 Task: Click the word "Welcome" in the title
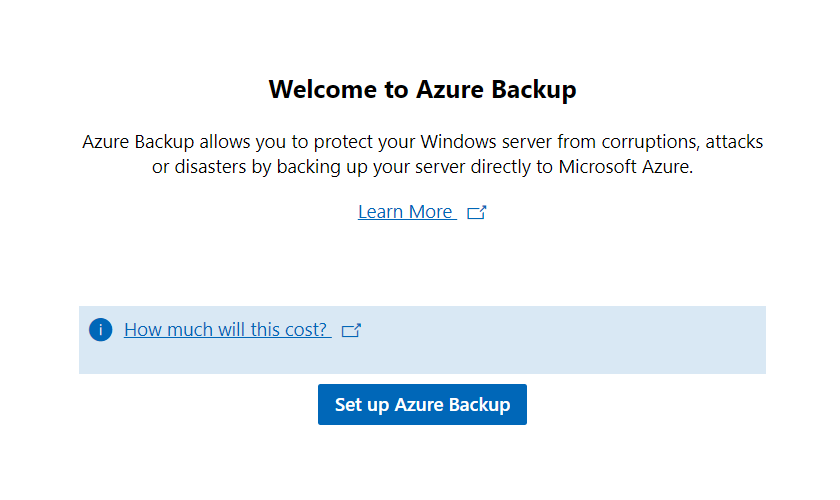click(x=322, y=90)
